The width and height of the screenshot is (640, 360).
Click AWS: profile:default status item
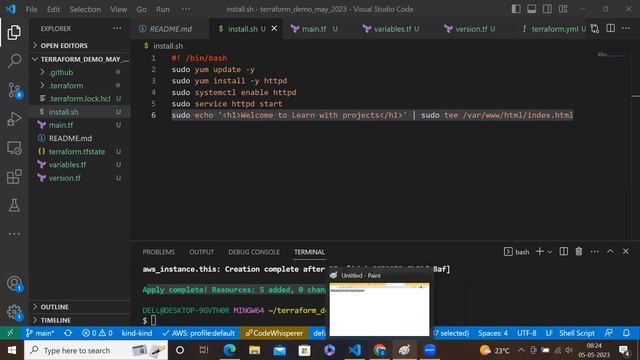[199, 333]
